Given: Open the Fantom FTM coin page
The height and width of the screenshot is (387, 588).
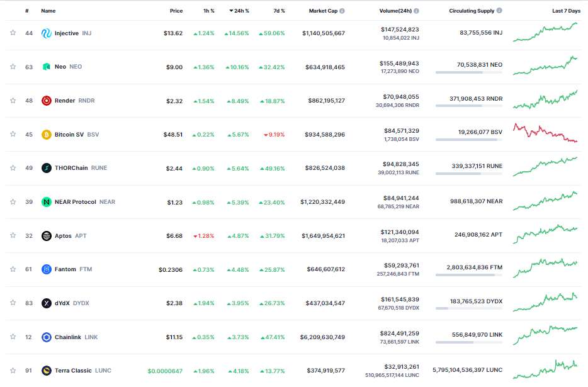Looking at the screenshot, I should [73, 269].
